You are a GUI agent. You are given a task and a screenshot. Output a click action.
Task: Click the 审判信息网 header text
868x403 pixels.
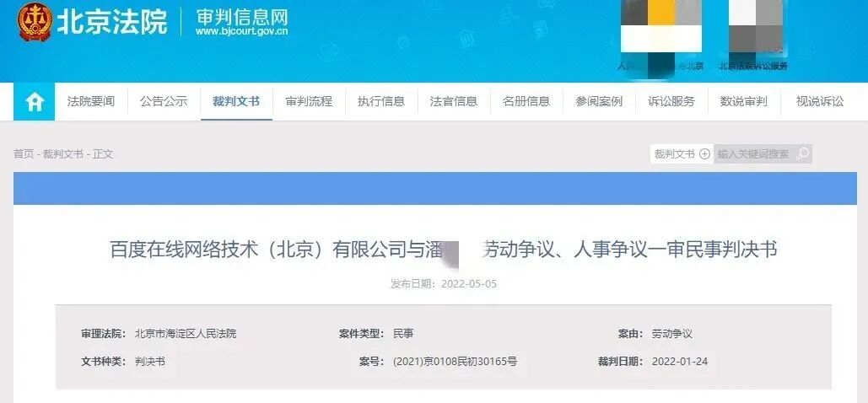pos(242,16)
